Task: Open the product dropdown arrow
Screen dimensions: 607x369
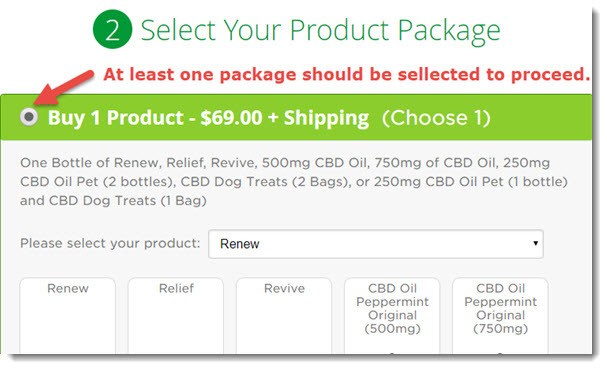Action: [535, 244]
